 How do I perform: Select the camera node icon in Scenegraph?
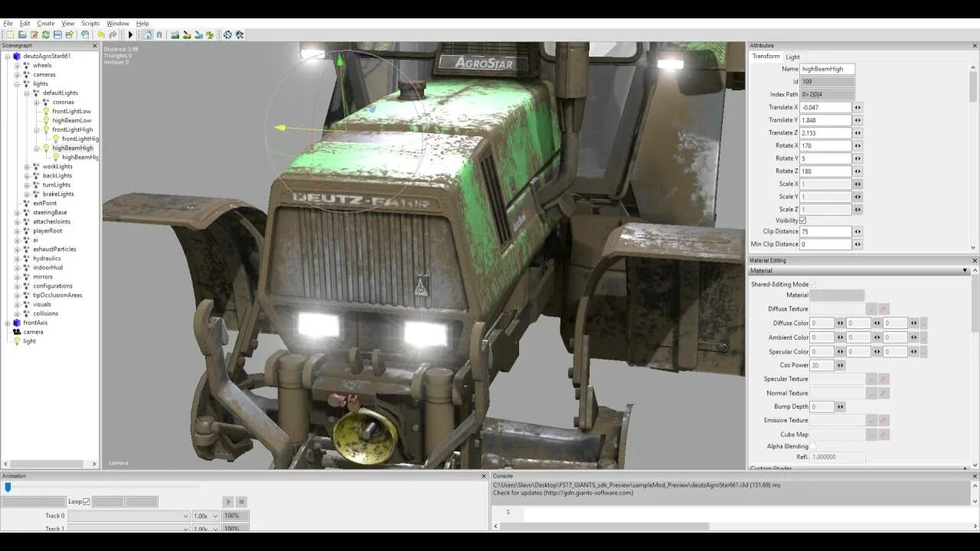(x=17, y=332)
